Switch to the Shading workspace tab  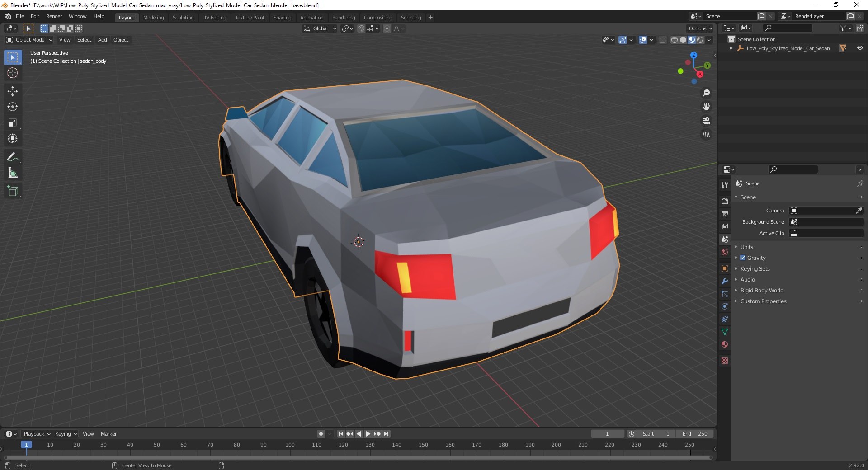[282, 17]
